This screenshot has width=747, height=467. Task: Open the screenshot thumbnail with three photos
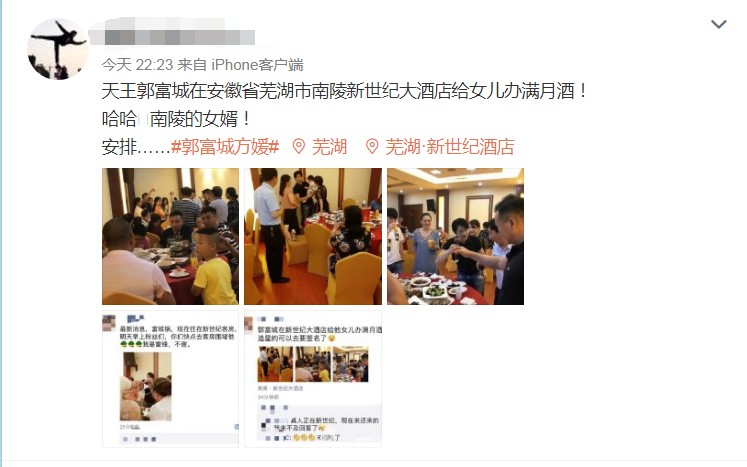pos(313,379)
